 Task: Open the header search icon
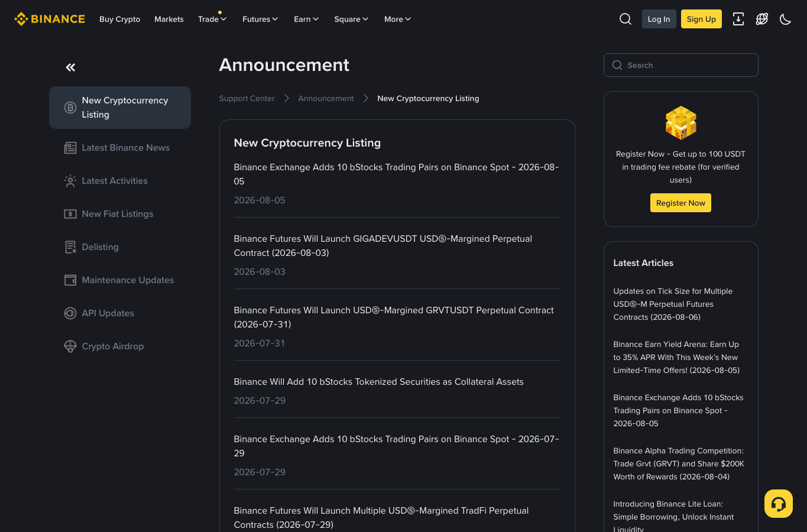coord(625,19)
